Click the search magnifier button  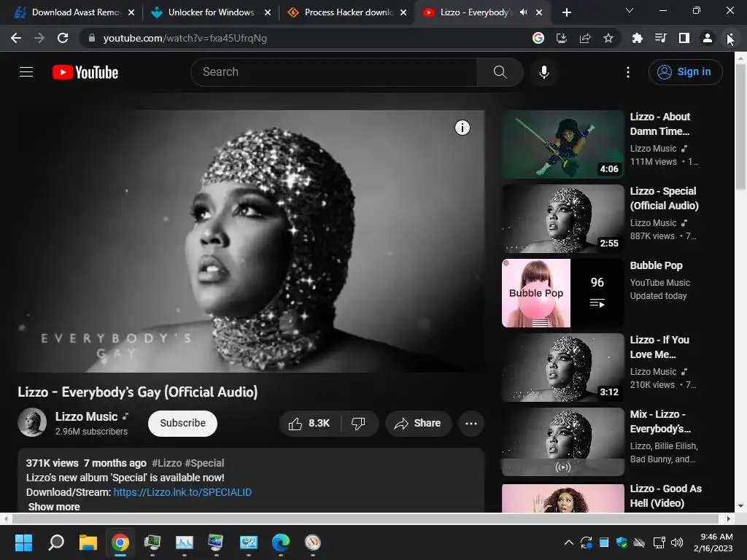(x=500, y=72)
